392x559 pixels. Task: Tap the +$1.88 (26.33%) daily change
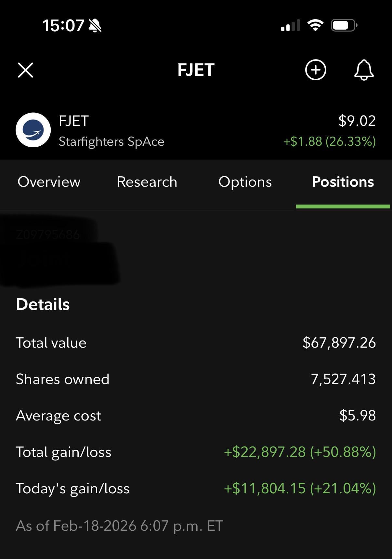(329, 141)
